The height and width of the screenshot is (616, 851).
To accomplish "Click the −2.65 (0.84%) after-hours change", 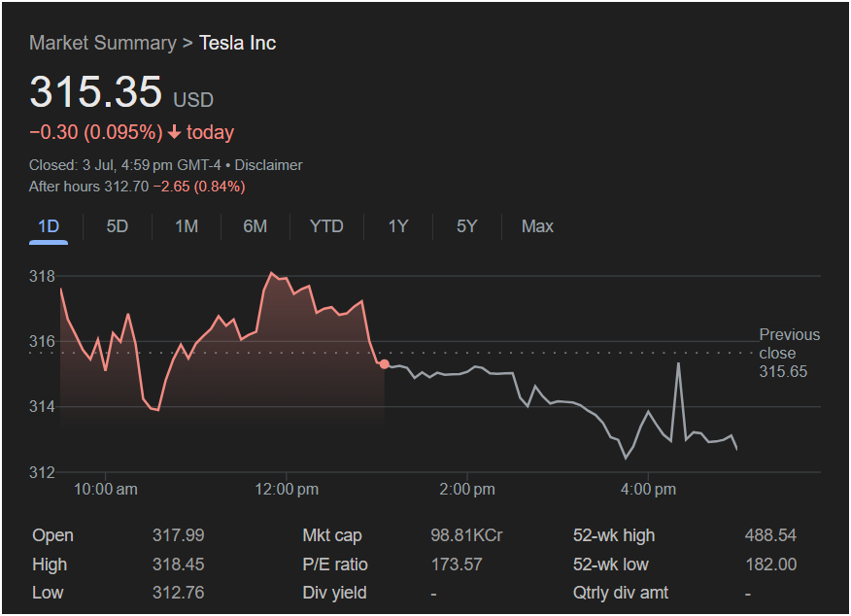I will (199, 187).
